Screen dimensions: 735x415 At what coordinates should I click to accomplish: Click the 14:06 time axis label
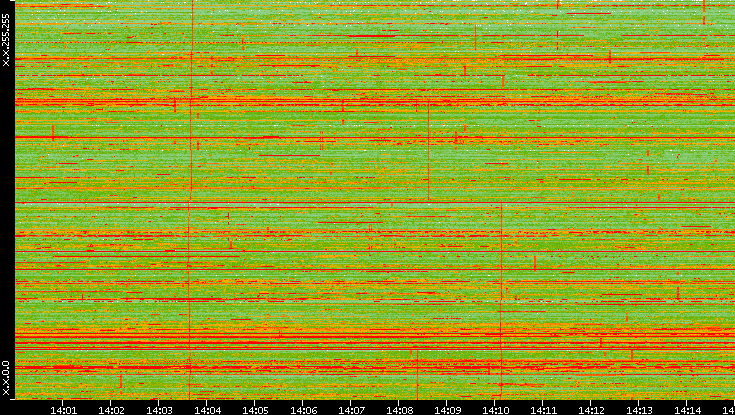pyautogui.click(x=304, y=410)
